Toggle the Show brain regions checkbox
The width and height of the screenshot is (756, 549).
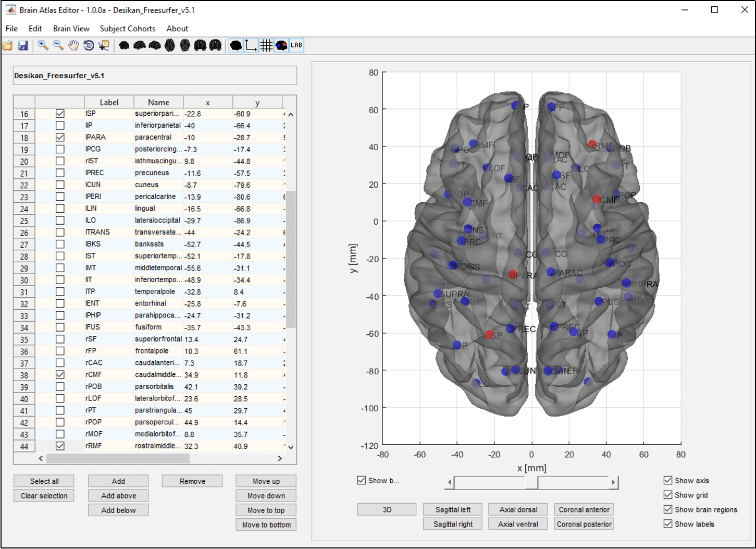pyautogui.click(x=668, y=510)
